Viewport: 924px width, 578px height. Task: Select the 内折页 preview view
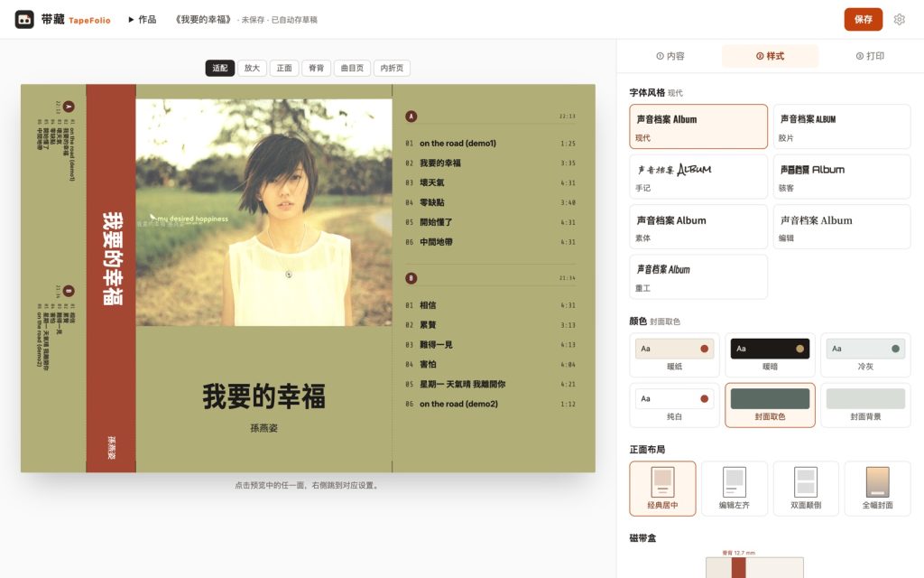point(392,69)
